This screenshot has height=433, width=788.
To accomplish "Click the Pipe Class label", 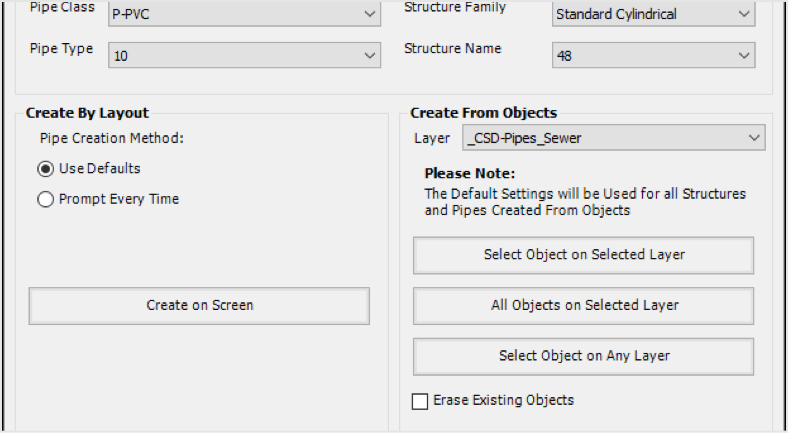I will click(x=62, y=7).
